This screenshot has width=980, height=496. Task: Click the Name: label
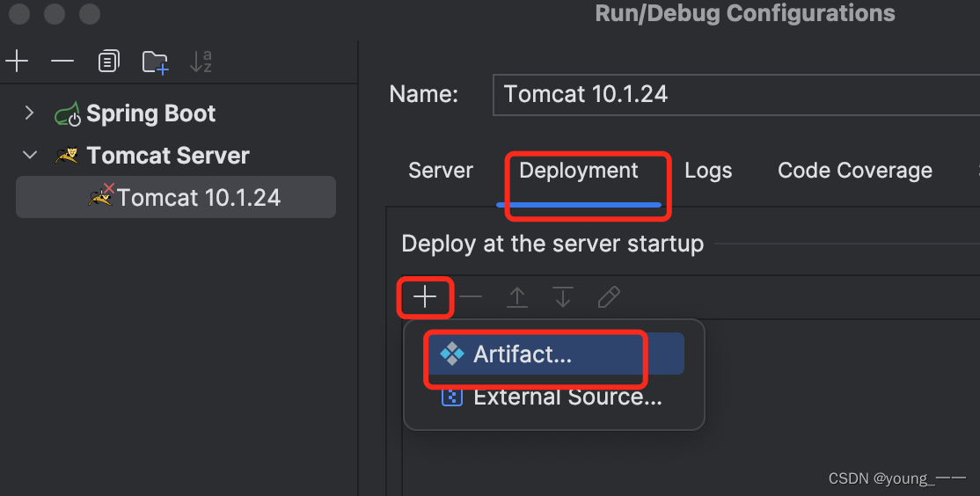point(424,94)
